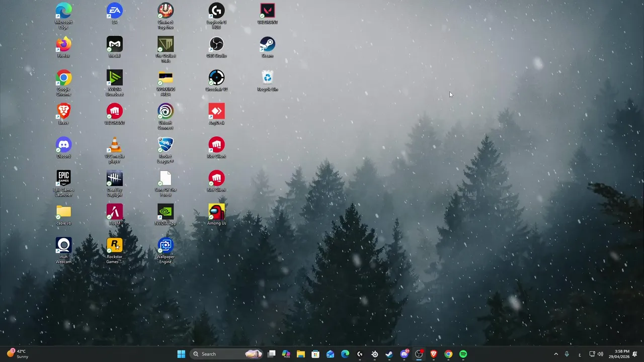The width and height of the screenshot is (644, 362).
Task: Select Dead by Daylight shortcut
Action: (x=114, y=184)
